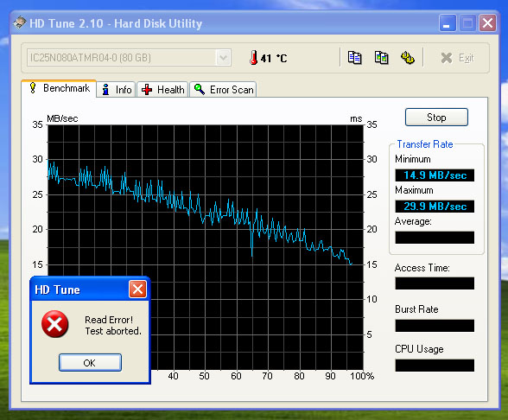Click OK in the Read Error dialog

(90, 363)
